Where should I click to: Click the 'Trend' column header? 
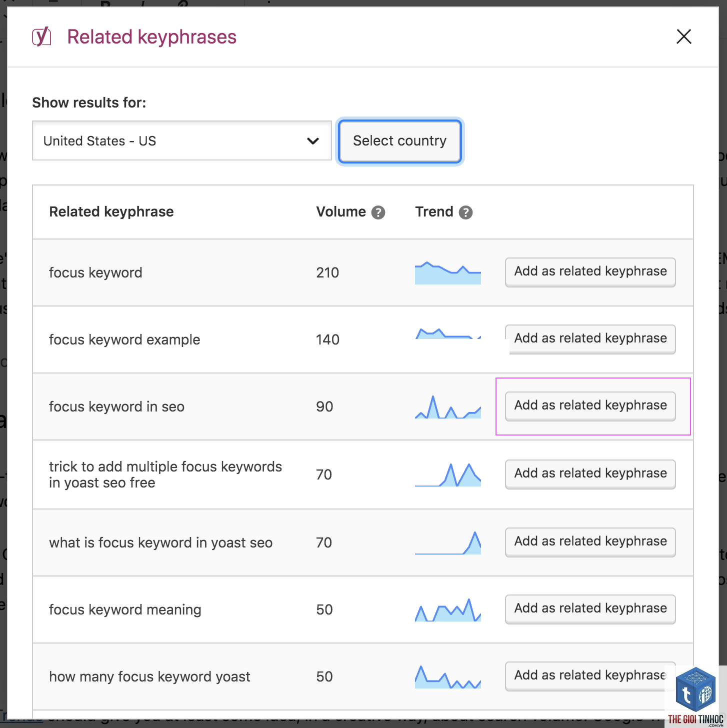[x=434, y=212]
